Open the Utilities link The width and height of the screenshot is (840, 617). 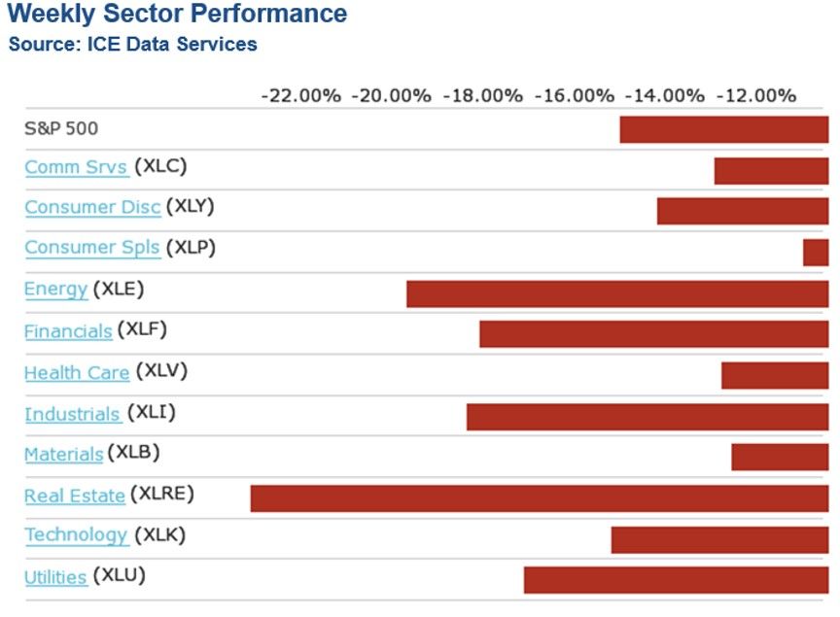point(55,577)
